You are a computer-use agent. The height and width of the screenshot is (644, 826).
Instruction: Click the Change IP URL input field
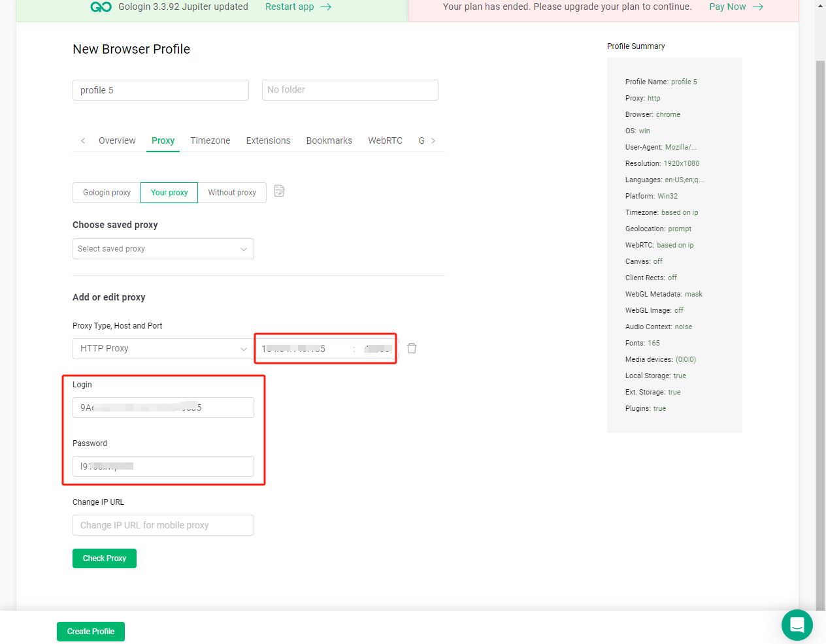[x=163, y=525]
